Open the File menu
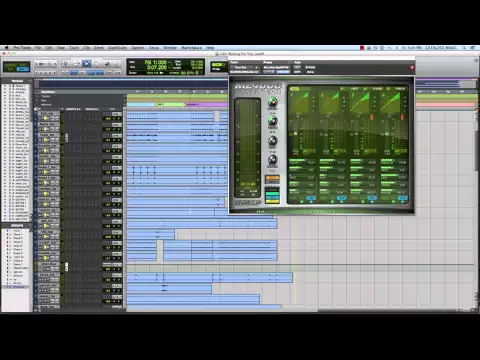Viewport: 480px width, 360px height. pos(38,48)
